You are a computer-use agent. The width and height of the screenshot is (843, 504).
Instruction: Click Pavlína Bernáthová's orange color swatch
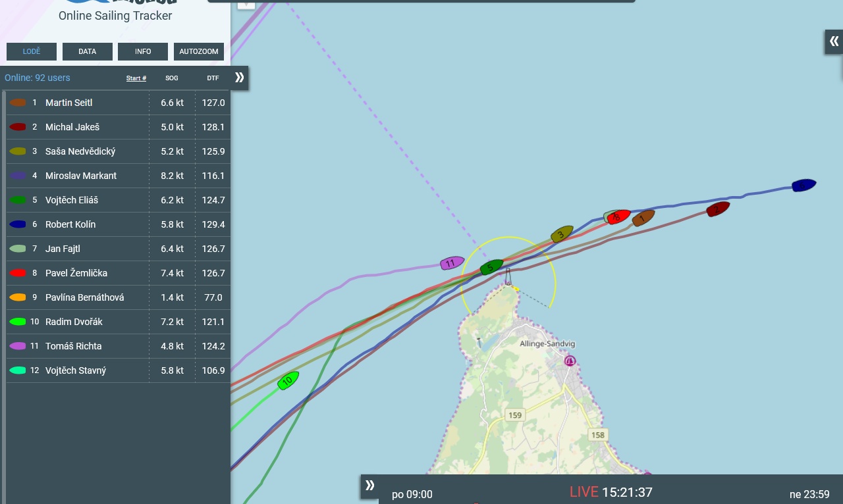(x=18, y=297)
